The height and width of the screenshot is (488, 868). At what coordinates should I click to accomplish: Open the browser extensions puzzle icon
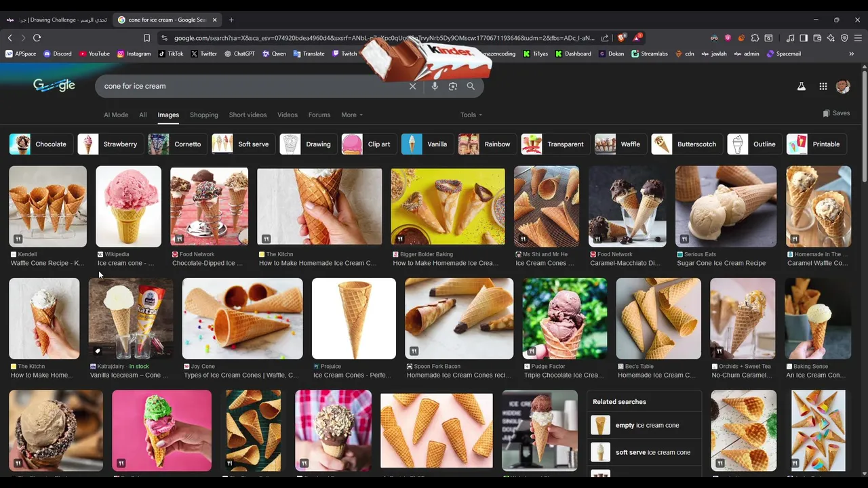755,38
